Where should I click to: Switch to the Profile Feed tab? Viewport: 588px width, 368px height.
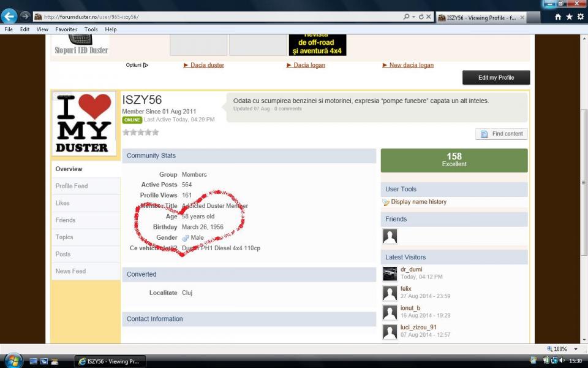point(72,186)
